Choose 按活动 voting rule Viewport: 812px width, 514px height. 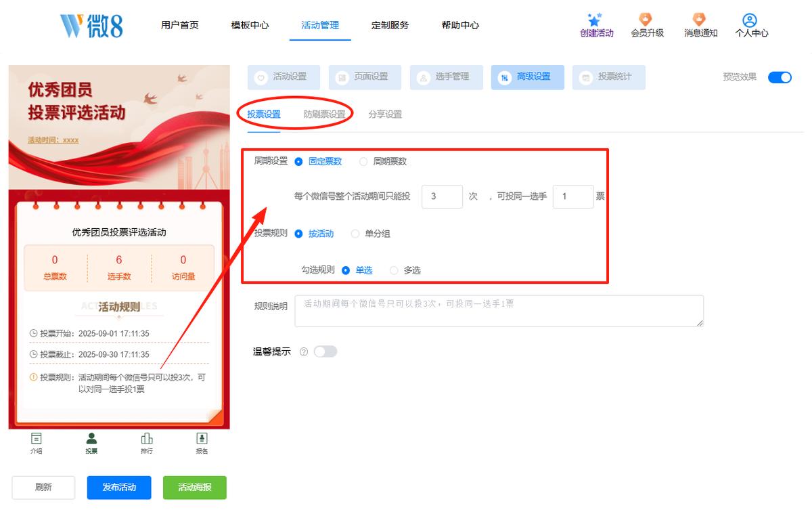click(299, 234)
